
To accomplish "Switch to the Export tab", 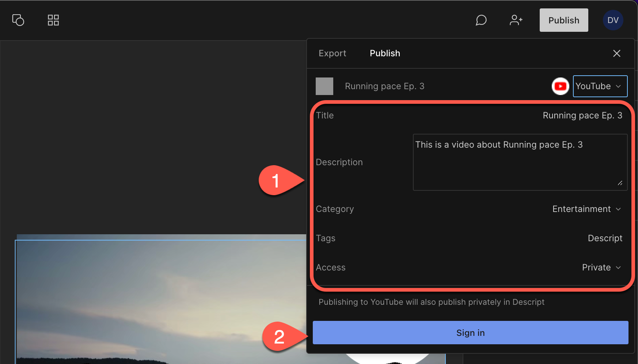I will [332, 53].
